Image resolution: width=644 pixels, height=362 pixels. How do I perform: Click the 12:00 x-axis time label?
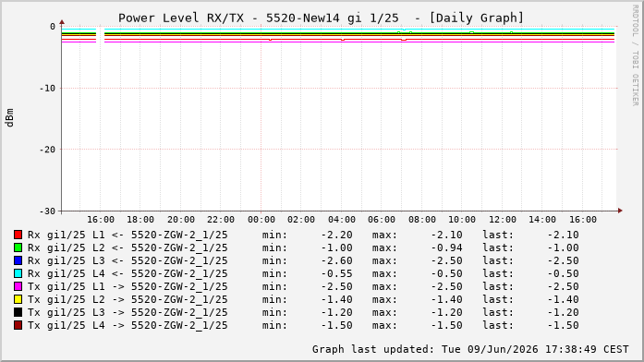pos(503,220)
